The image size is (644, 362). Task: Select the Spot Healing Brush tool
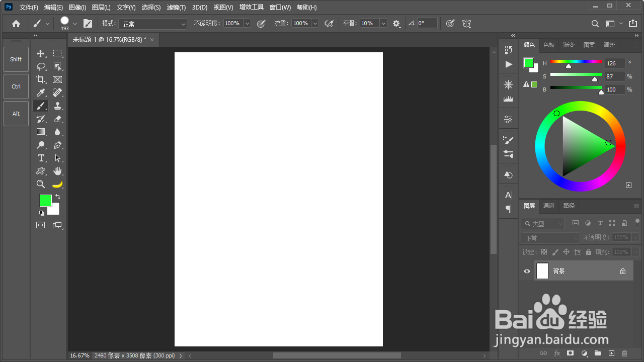click(x=57, y=93)
